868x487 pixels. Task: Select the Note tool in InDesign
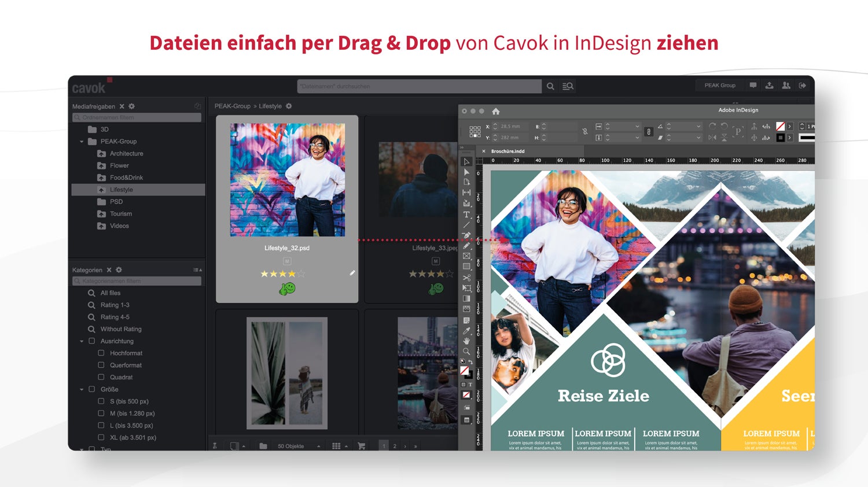pyautogui.click(x=466, y=320)
